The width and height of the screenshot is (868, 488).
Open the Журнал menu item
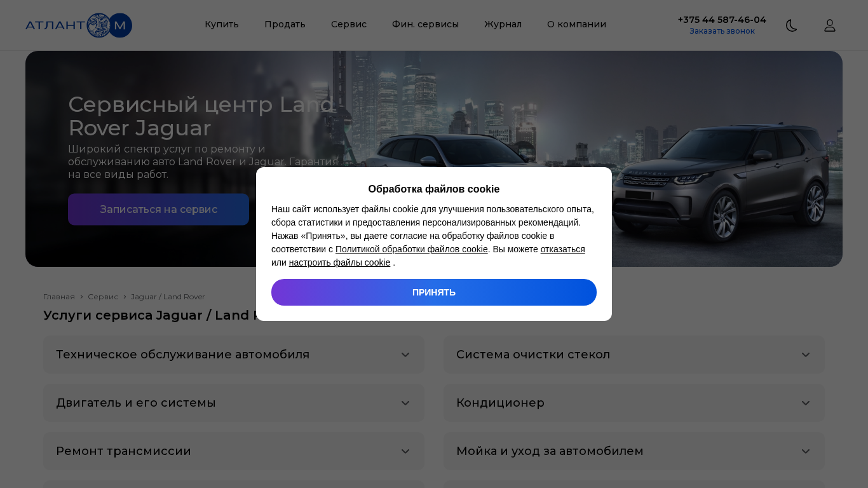[503, 24]
